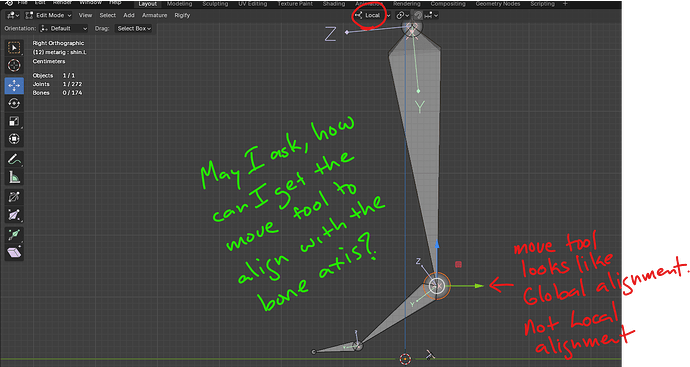Select the Annotate pencil tool
690x367 pixels.
(x=14, y=159)
